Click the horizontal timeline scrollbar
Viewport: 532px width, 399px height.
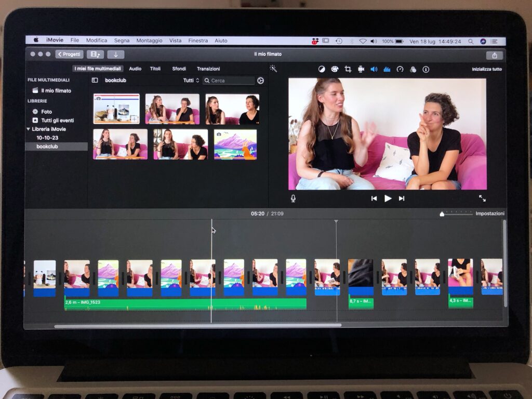point(198,326)
